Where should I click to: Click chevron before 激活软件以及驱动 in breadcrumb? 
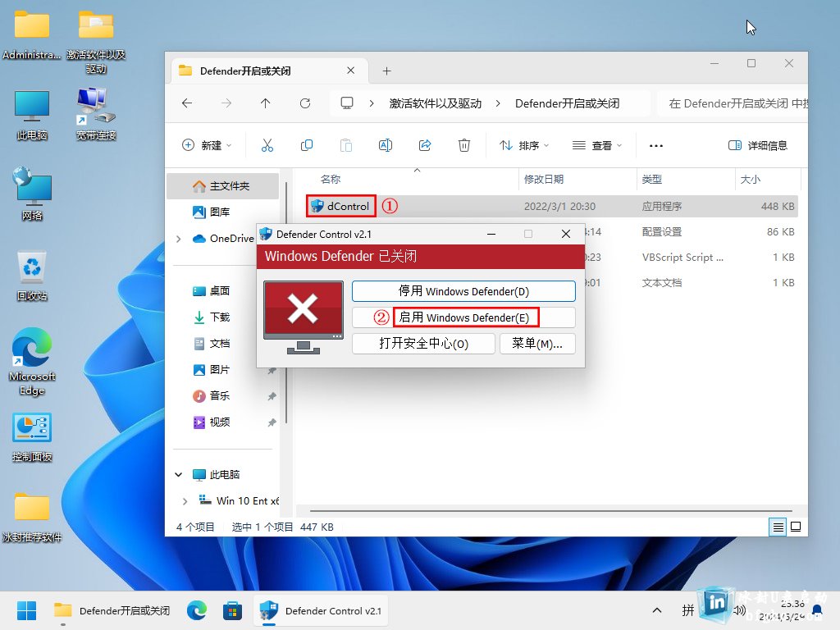pos(372,103)
